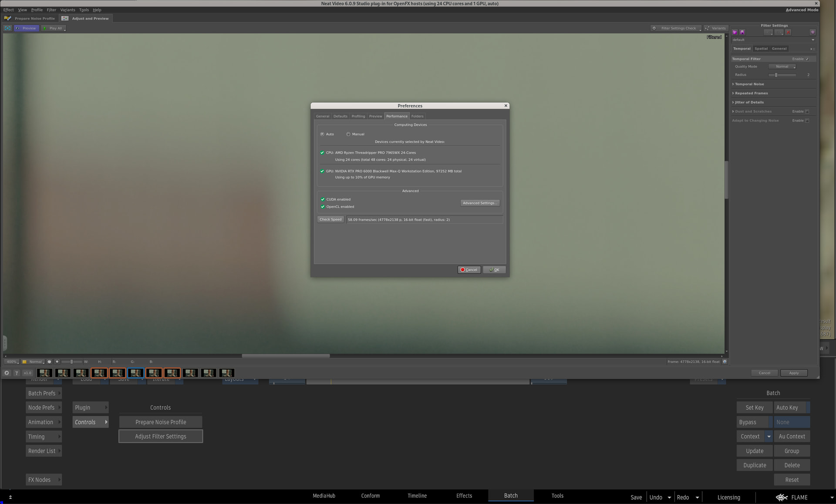The width and height of the screenshot is (836, 504).
Task: Click the red X reset filter icon
Action: pyautogui.click(x=788, y=32)
